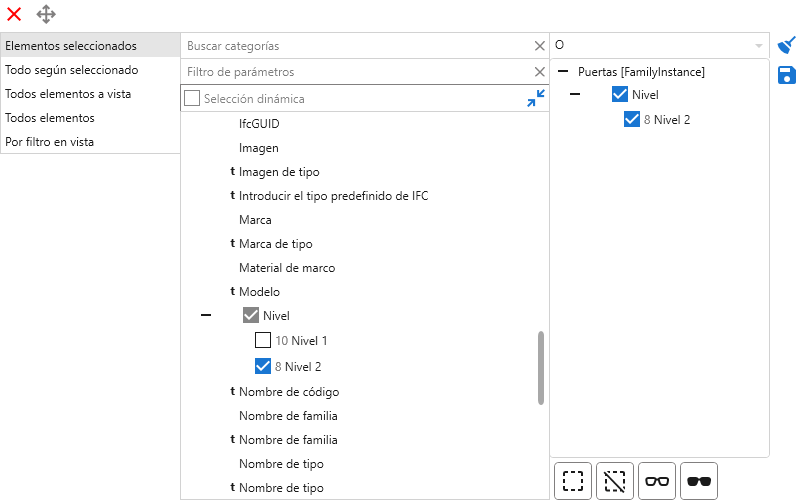Collapse the Nivel parameter in middle list
Viewport: 800px width, 500px height.
tap(206, 315)
